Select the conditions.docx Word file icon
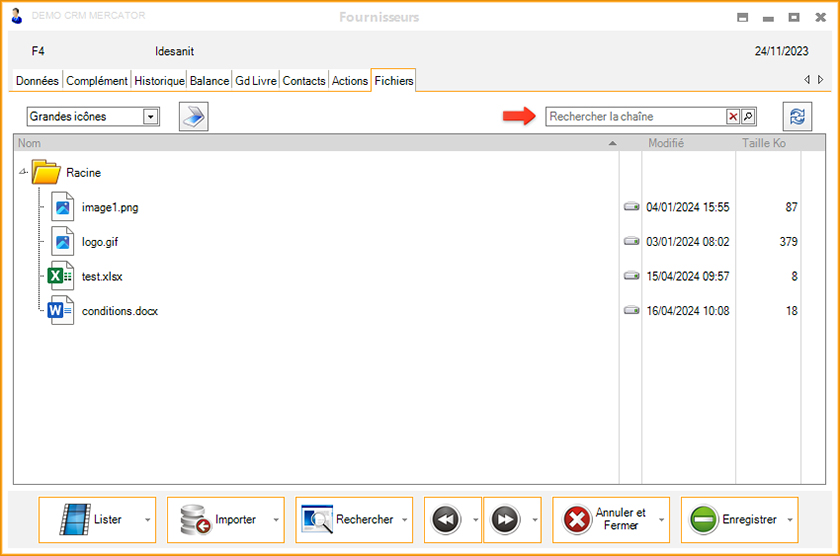The width and height of the screenshot is (840, 556). tap(62, 311)
